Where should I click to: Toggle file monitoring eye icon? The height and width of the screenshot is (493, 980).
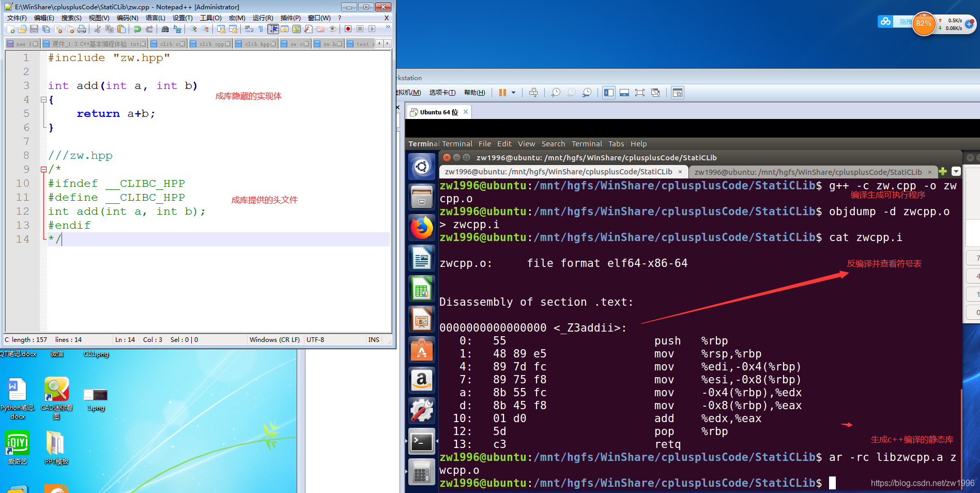click(332, 29)
